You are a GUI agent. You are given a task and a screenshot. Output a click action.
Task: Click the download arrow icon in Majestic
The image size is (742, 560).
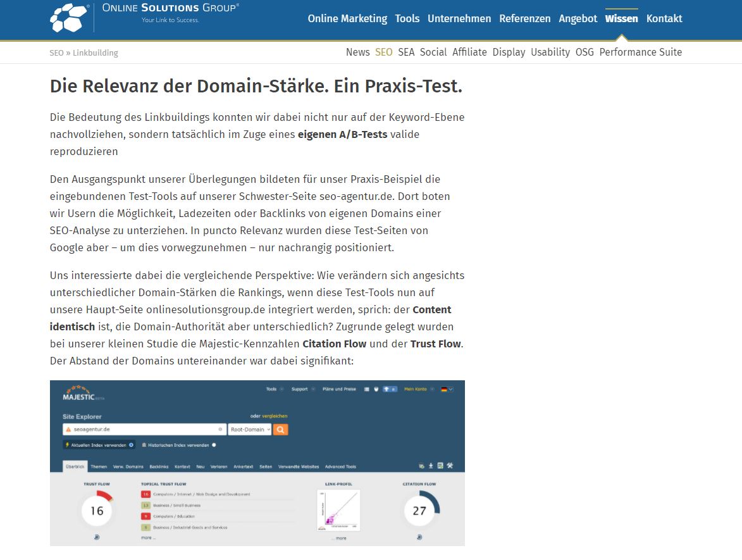[431, 466]
